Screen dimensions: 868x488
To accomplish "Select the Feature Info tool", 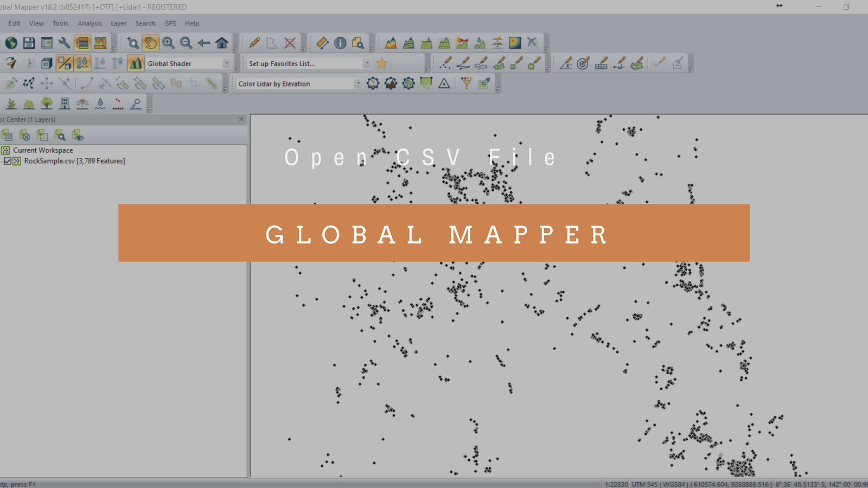I will (x=340, y=42).
